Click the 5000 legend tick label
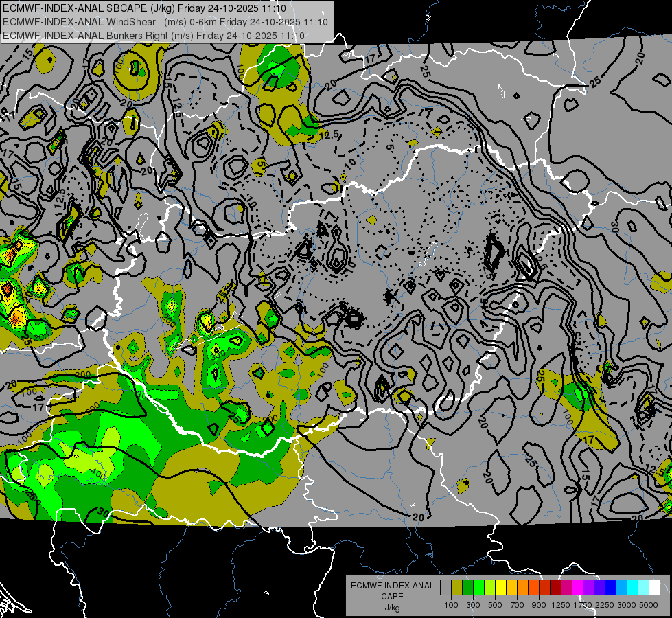The width and height of the screenshot is (672, 618). click(649, 605)
